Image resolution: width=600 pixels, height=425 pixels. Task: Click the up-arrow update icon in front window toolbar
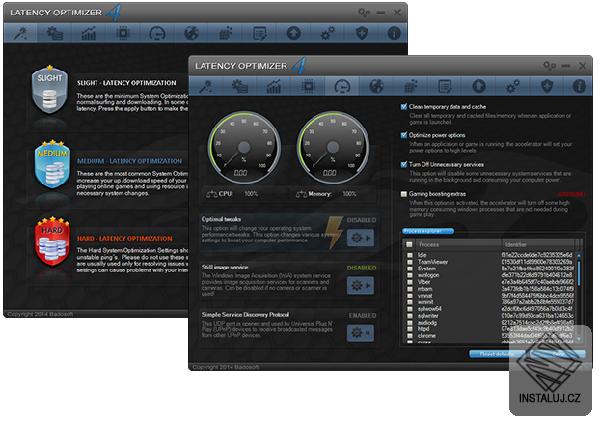coord(479,86)
